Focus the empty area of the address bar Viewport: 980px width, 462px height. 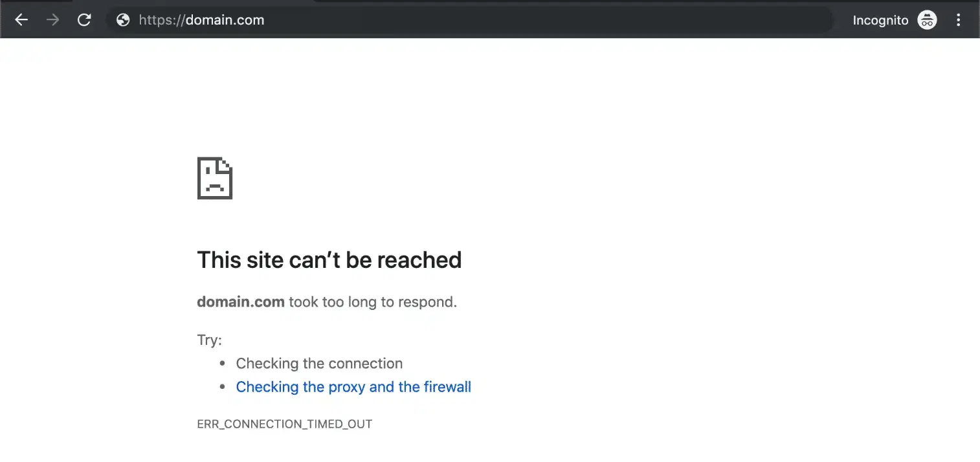518,20
